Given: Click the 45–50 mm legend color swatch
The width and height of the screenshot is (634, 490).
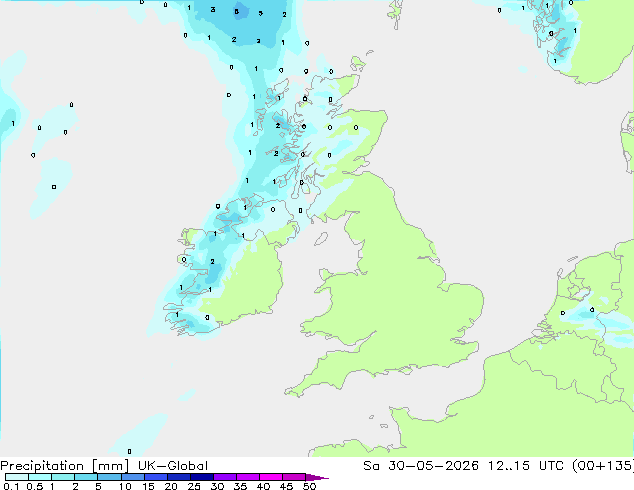Looking at the screenshot, I should [x=294, y=477].
